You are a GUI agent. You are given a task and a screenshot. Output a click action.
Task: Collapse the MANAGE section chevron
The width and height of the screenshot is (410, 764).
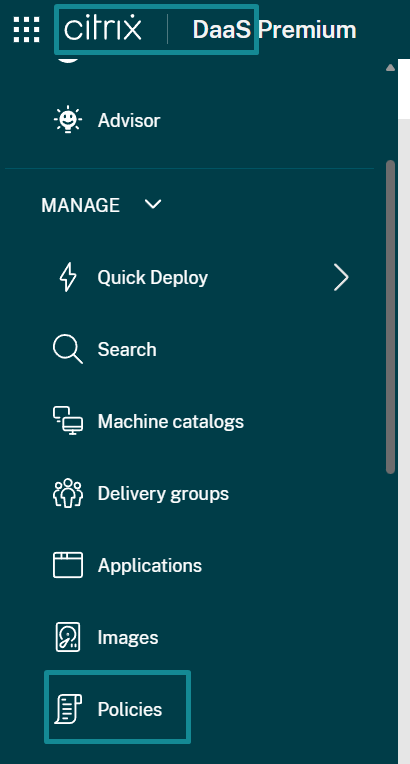point(153,205)
